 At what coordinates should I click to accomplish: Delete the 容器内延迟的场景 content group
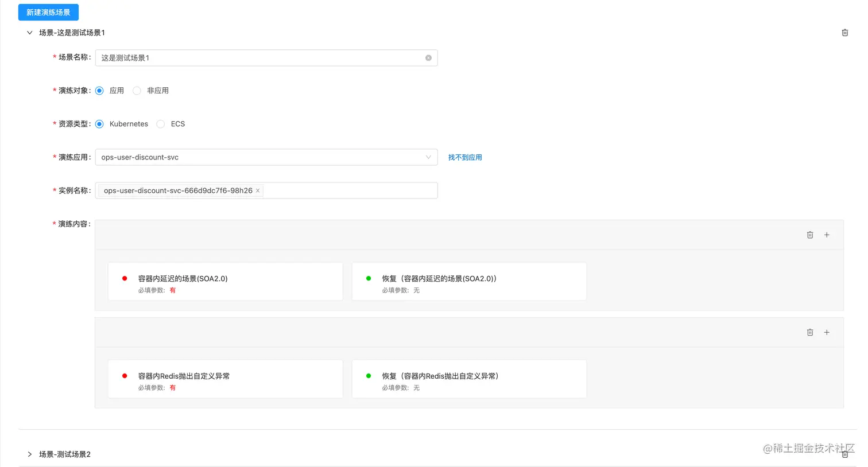(810, 235)
